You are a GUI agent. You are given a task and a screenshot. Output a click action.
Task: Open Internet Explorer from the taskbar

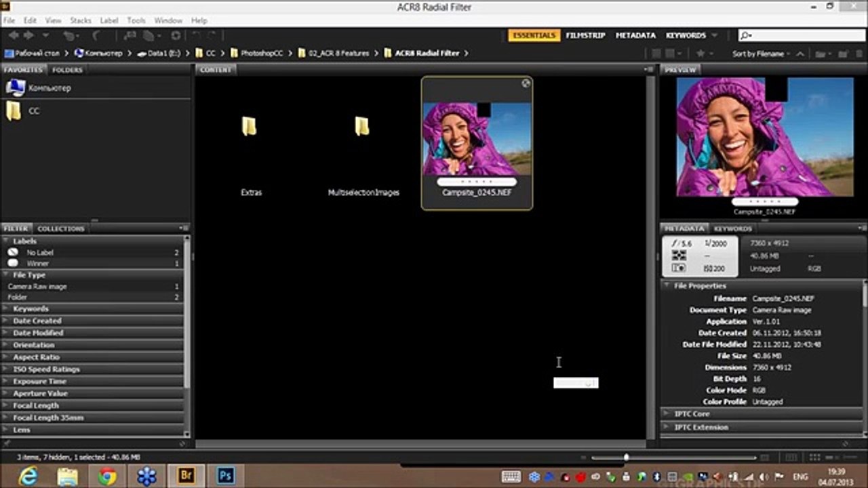(28, 476)
